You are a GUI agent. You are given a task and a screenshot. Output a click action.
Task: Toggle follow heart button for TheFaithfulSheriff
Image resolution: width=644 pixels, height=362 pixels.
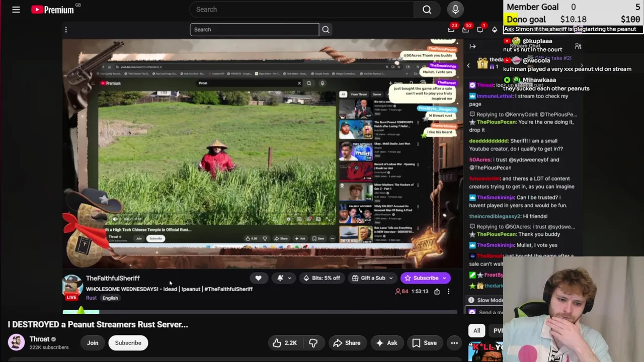click(258, 278)
